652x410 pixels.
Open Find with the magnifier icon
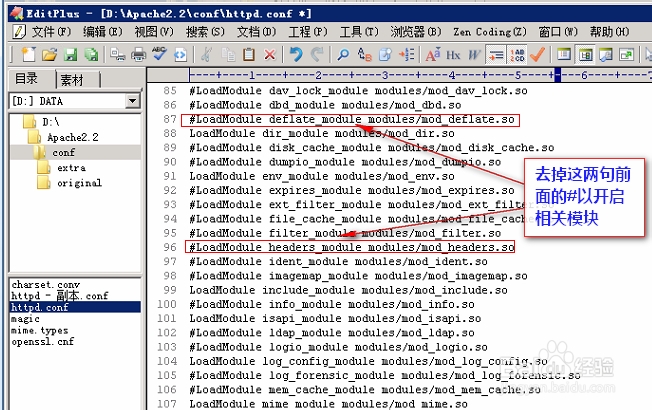click(x=343, y=54)
